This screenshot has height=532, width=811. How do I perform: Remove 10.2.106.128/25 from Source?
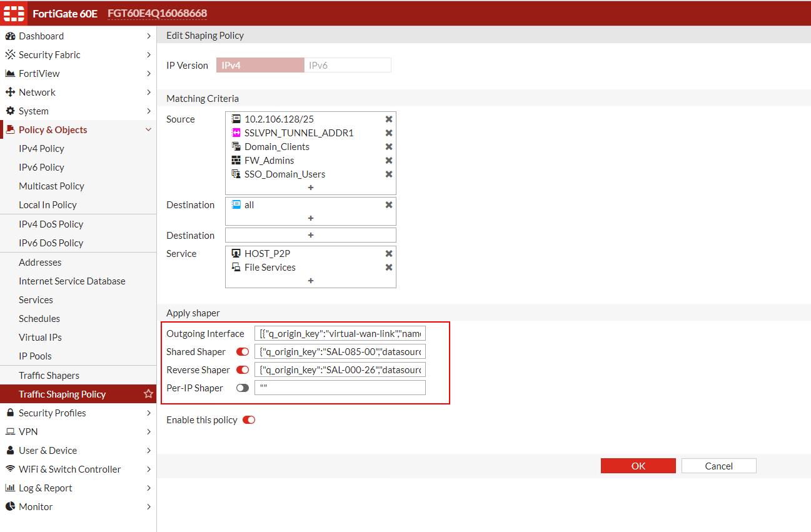[x=389, y=119]
